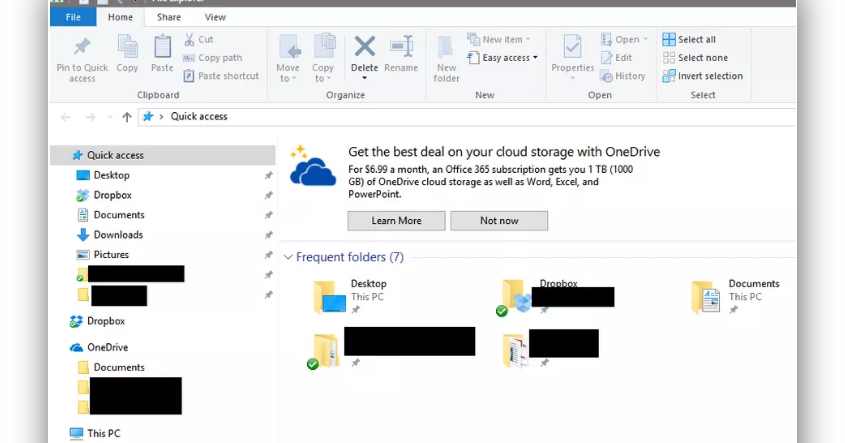Screen dimensions: 845x443
Task: Open the File menu tab
Action: (73, 17)
